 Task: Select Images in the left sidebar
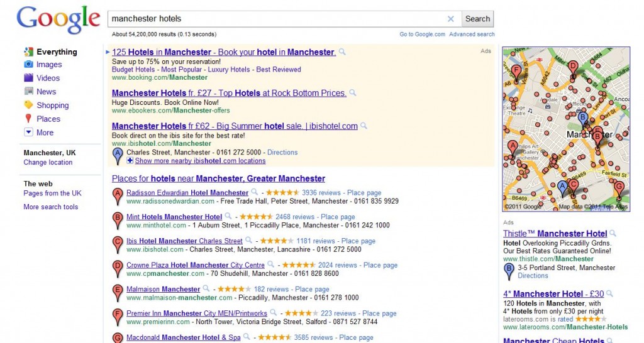[49, 65]
